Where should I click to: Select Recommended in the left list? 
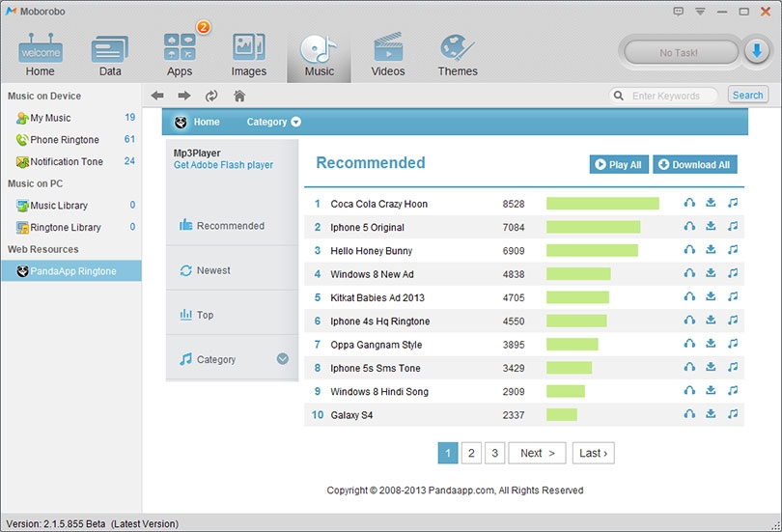pos(232,225)
